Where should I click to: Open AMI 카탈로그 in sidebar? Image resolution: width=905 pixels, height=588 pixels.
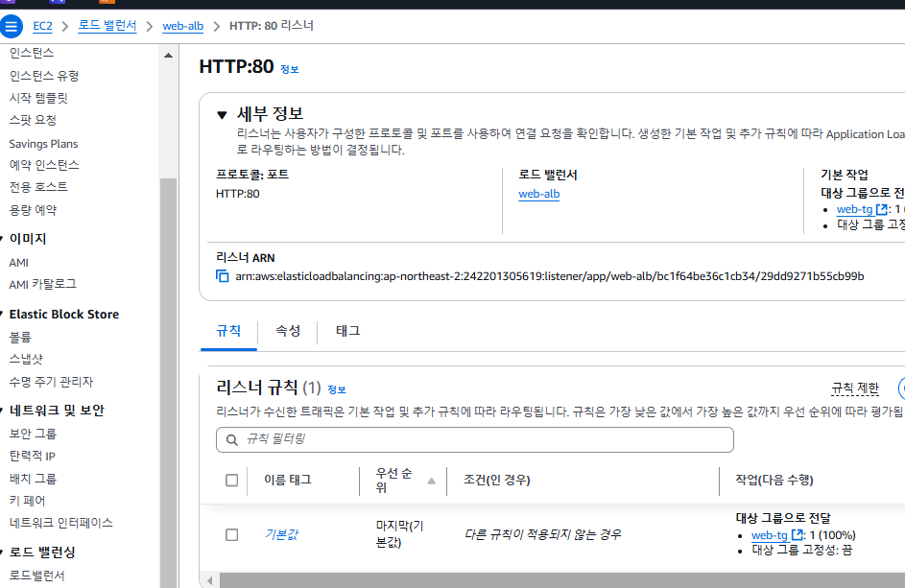[43, 284]
